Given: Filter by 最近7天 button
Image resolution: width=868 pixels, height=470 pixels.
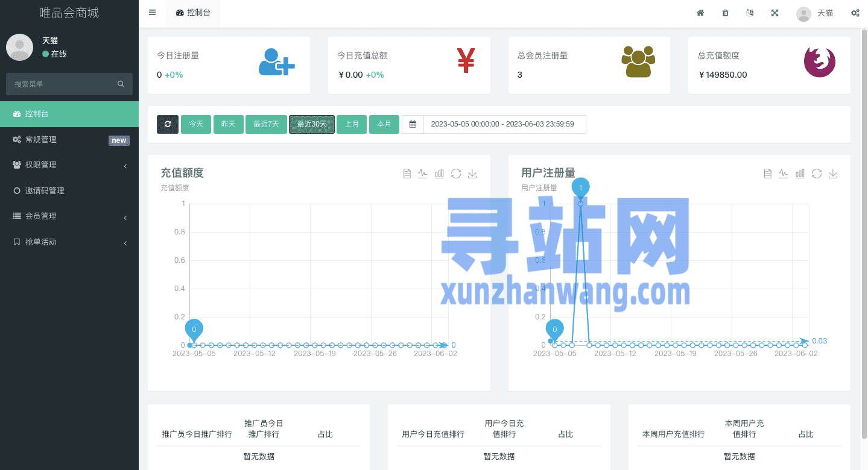Looking at the screenshot, I should pyautogui.click(x=266, y=124).
